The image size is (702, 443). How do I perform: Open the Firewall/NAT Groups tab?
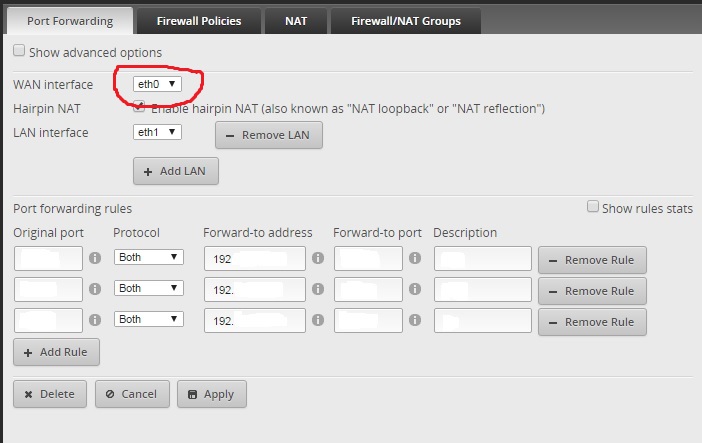point(406,21)
